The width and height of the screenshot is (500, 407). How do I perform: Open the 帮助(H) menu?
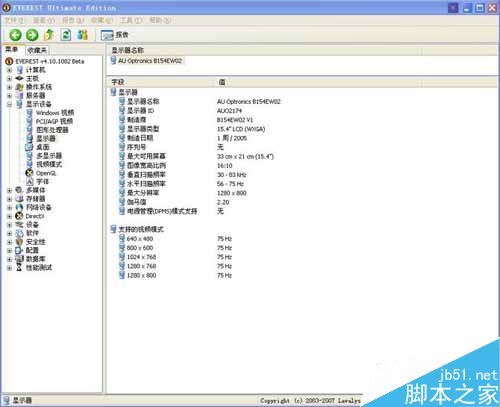click(x=160, y=20)
